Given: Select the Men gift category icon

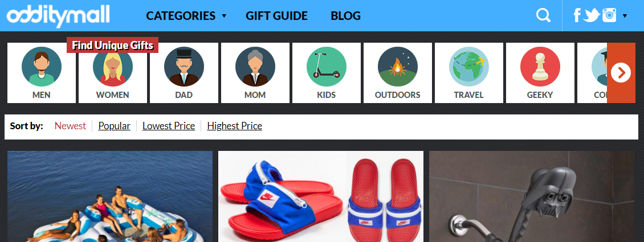Looking at the screenshot, I should [x=42, y=67].
